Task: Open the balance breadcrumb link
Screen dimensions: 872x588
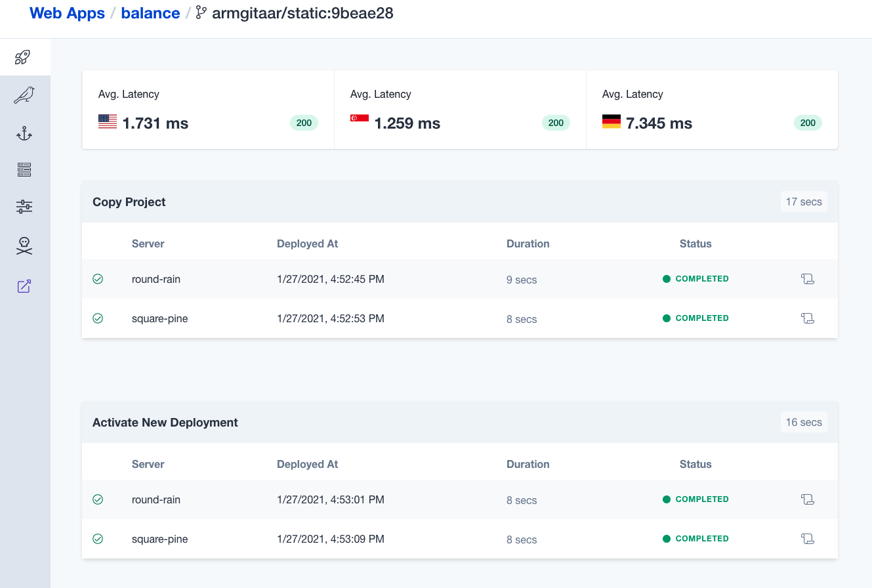Action: 150,13
